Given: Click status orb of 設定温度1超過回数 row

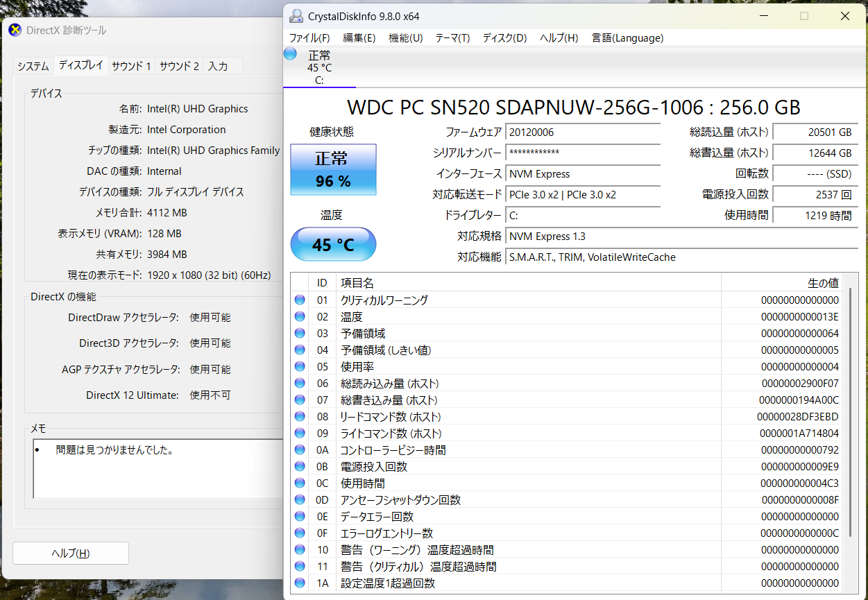Looking at the screenshot, I should 300,583.
